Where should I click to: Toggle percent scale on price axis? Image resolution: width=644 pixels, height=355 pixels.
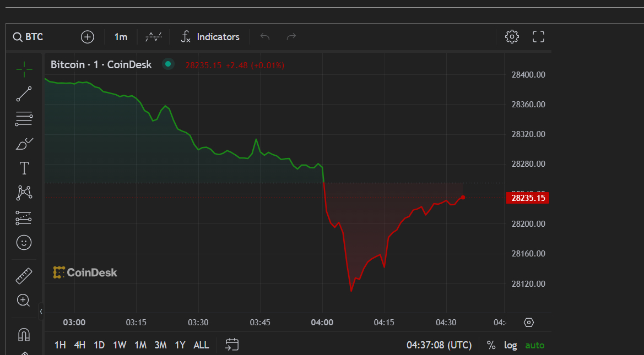click(x=491, y=345)
